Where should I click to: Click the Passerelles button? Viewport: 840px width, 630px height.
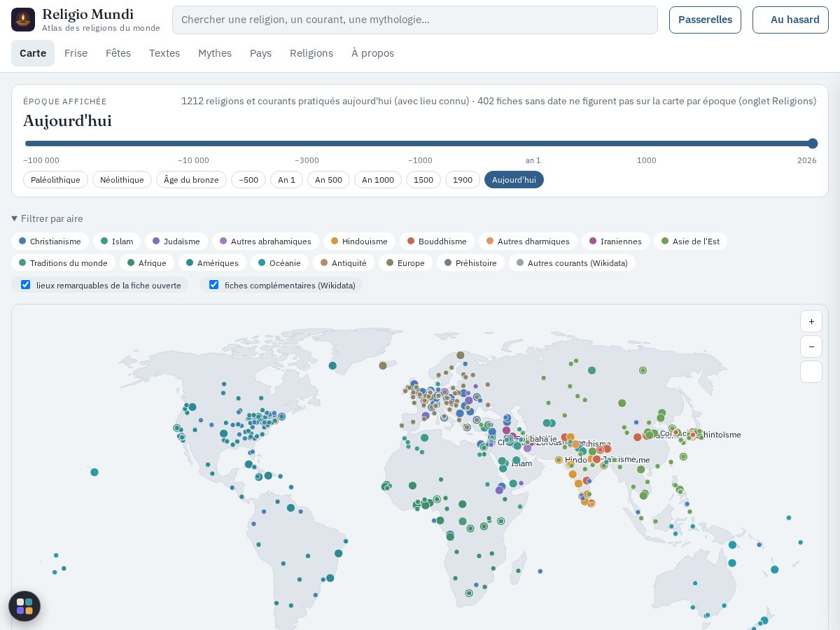pos(705,20)
